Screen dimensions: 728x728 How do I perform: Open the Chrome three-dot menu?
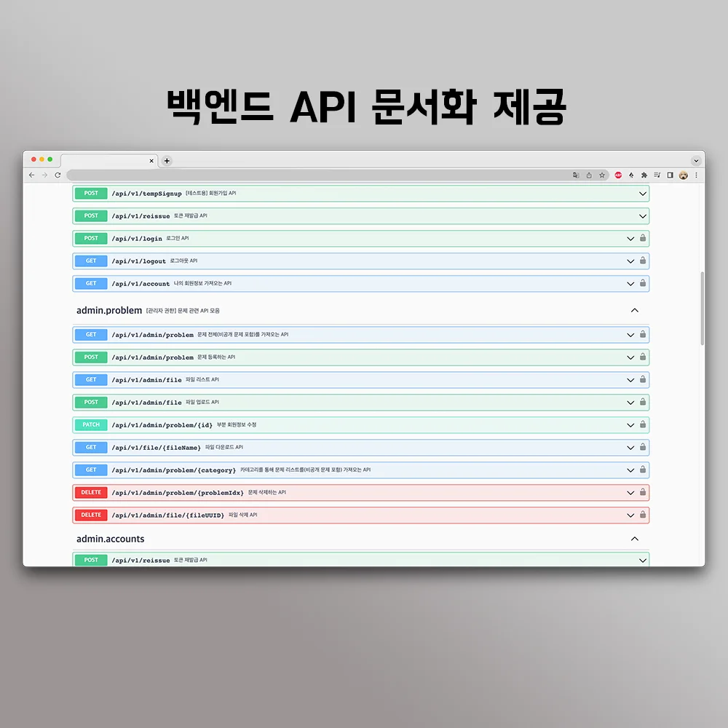(696, 175)
